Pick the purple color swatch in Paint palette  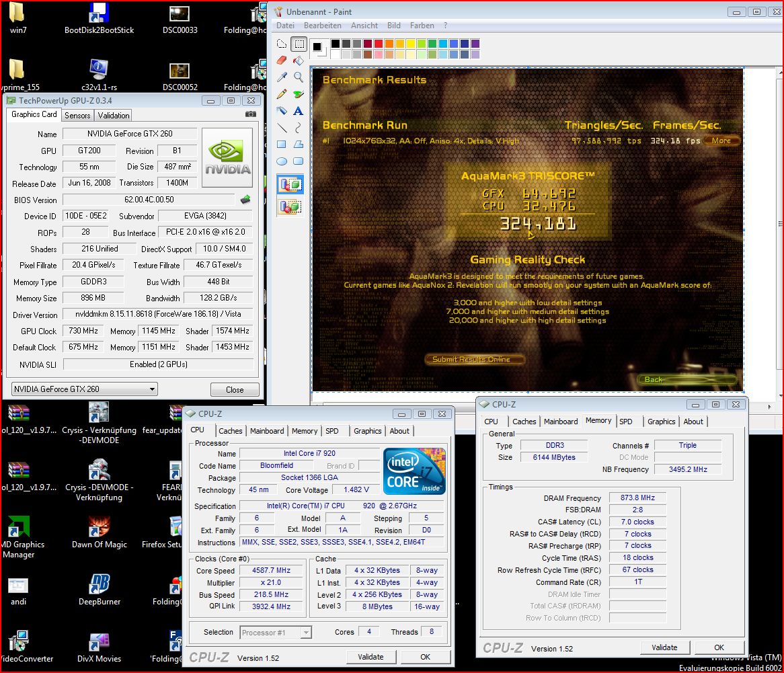pyautogui.click(x=475, y=44)
